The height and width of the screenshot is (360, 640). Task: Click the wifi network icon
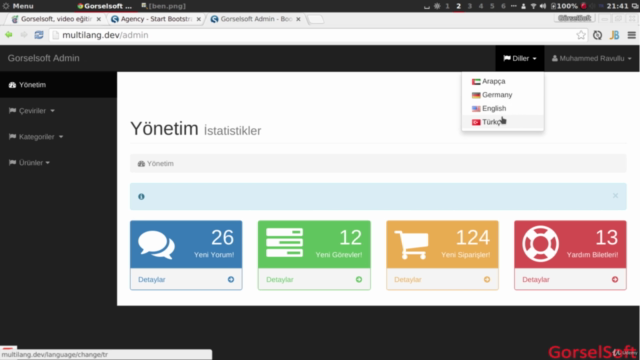pyautogui.click(x=533, y=6)
